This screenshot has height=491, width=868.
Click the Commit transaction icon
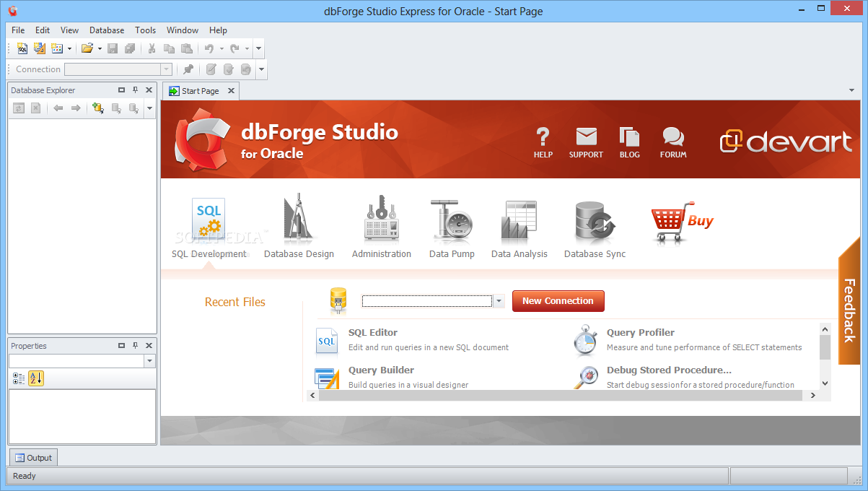coord(229,69)
